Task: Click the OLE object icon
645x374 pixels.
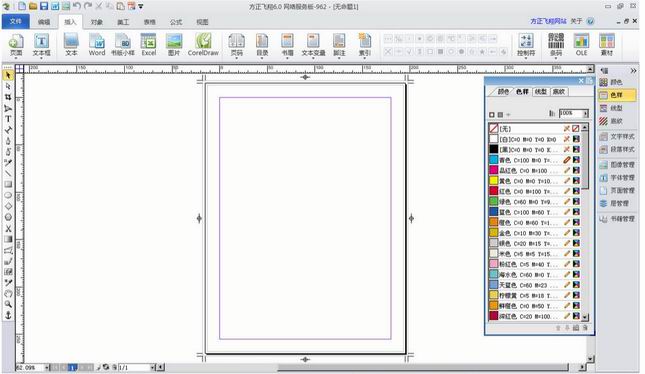Action: (581, 45)
